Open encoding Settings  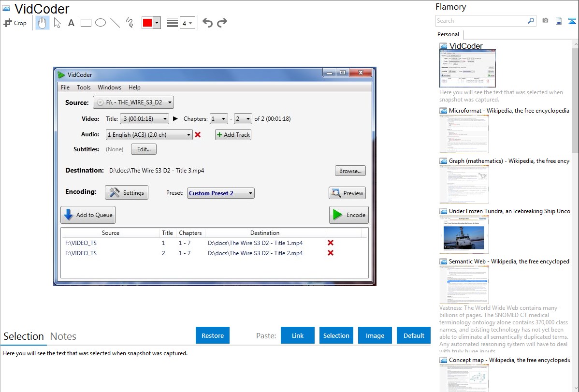[127, 192]
